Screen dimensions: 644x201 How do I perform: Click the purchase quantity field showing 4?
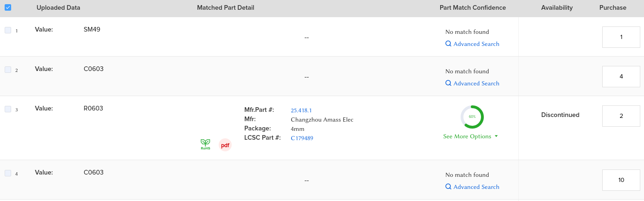[621, 77]
